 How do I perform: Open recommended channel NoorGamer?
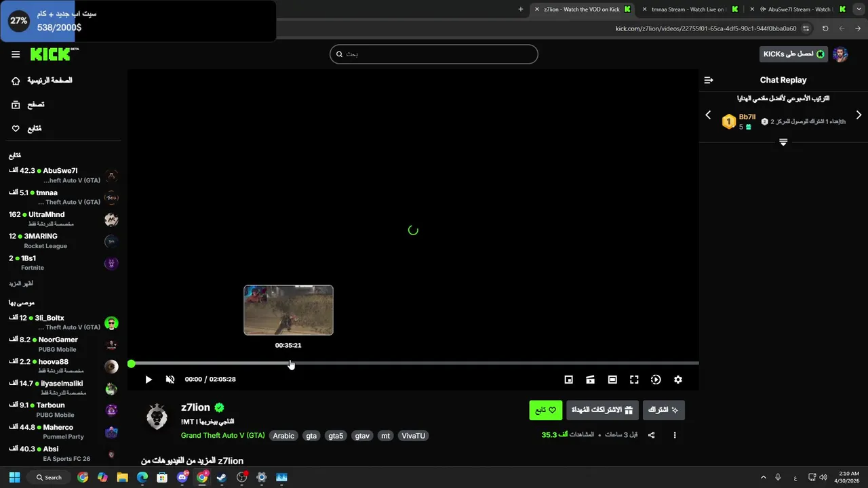64,344
